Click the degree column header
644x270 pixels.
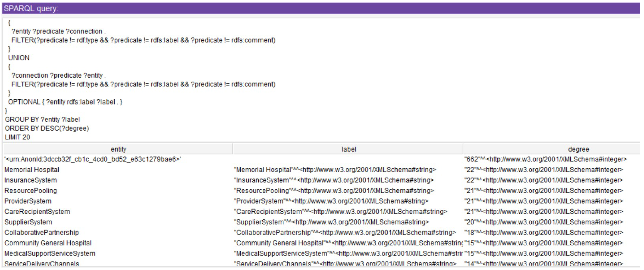[578, 149]
